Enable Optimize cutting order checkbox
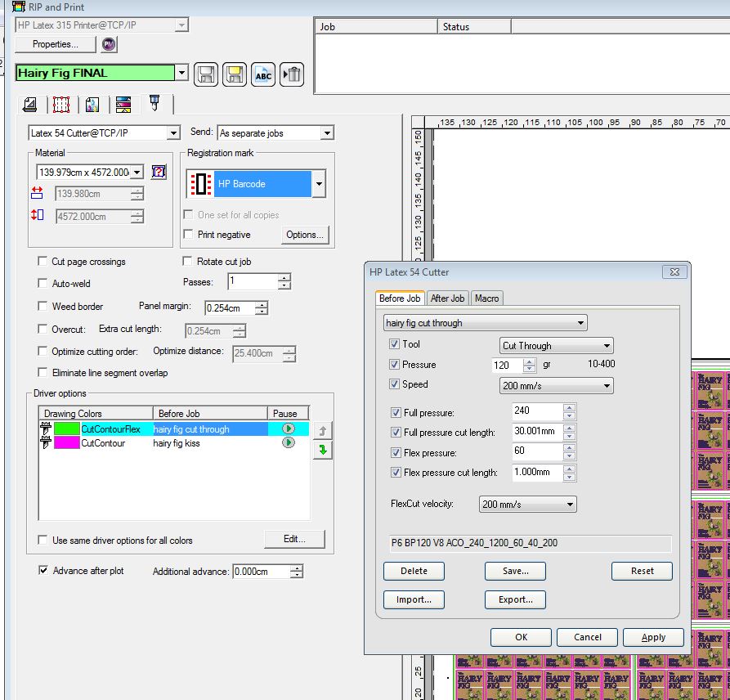 point(43,351)
